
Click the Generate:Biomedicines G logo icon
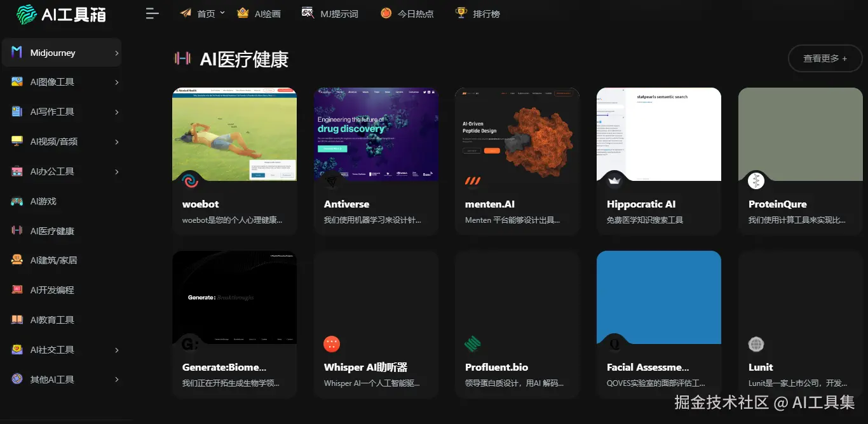point(190,344)
